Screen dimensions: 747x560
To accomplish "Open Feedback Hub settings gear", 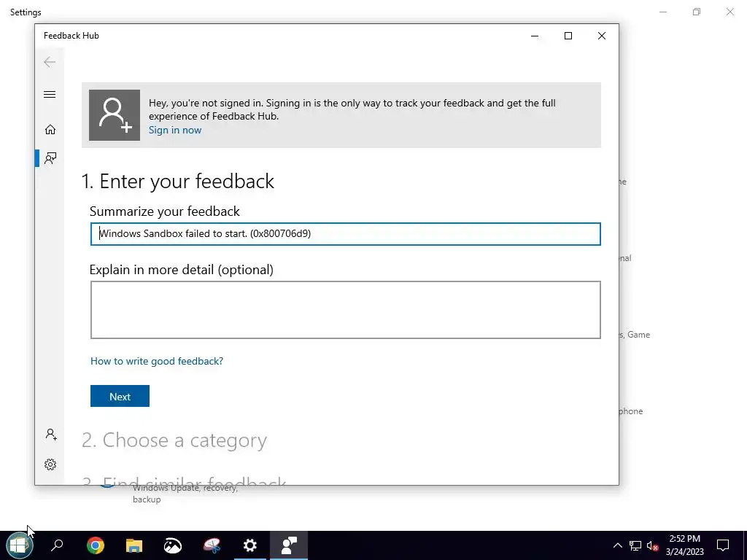I will (50, 464).
